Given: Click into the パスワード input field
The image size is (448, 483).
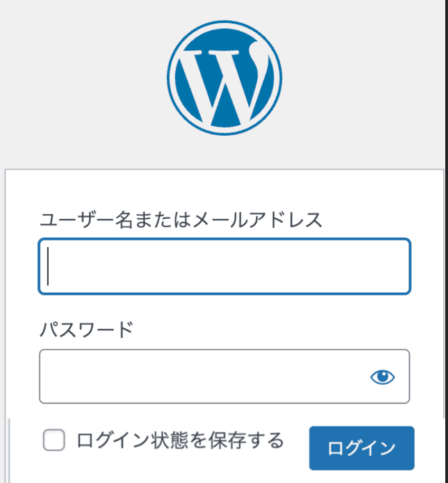Looking at the screenshot, I should (201, 376).
